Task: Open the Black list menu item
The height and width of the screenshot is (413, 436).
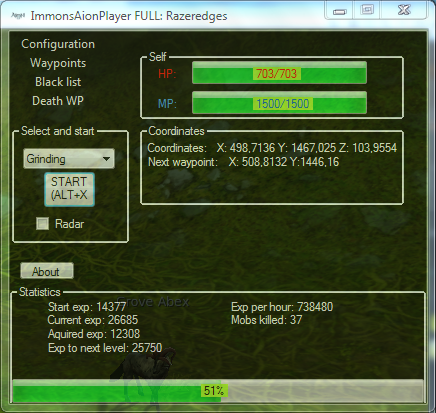Action: 58,82
